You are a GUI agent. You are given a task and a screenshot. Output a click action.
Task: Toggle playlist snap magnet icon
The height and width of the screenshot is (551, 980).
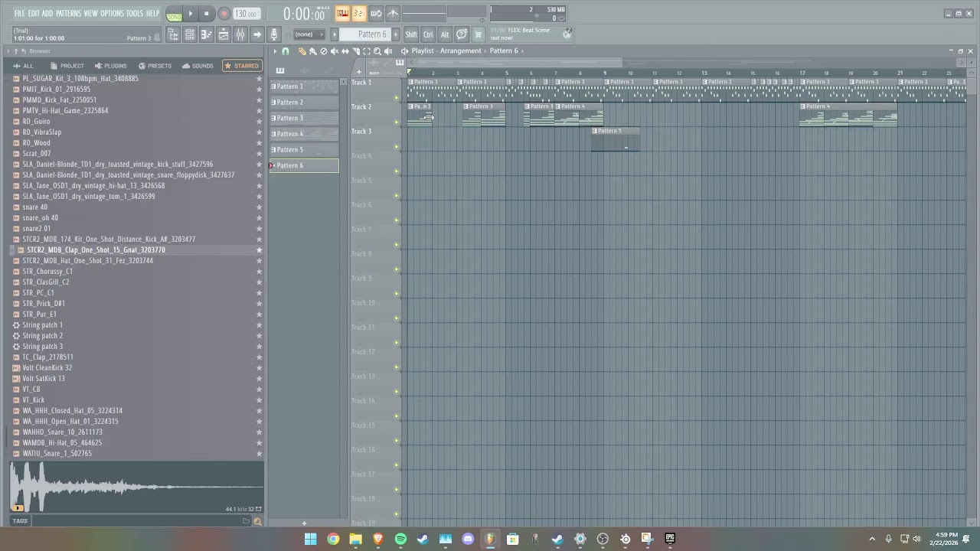286,51
